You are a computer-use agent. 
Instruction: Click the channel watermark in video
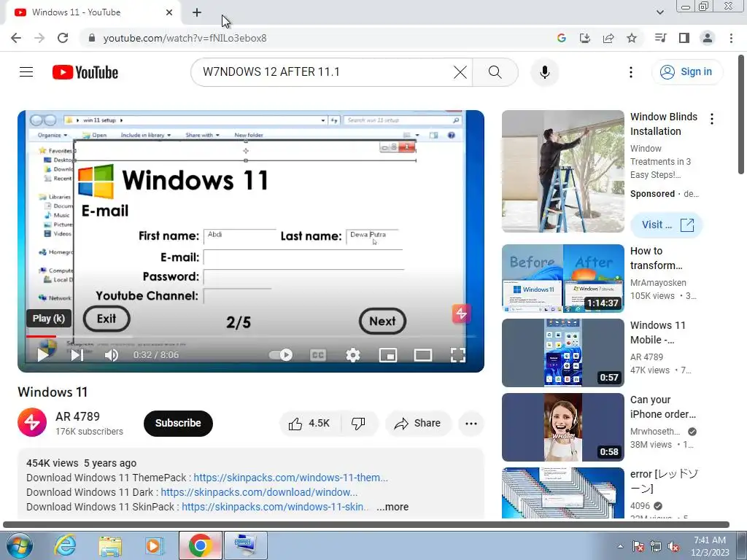pos(461,314)
